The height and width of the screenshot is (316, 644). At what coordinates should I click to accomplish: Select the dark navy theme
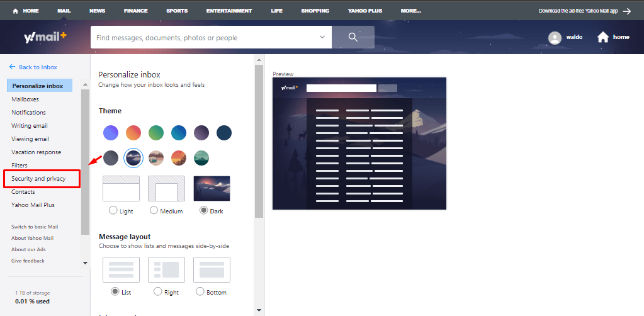pyautogui.click(x=224, y=133)
